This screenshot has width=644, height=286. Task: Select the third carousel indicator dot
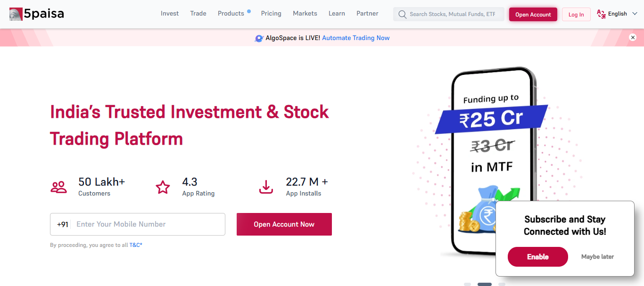(502, 284)
